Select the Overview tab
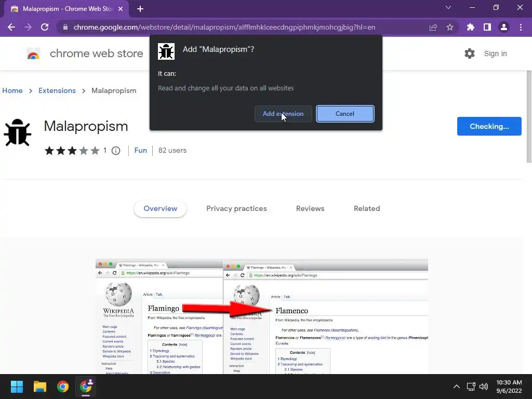This screenshot has width=532, height=399. coord(160,209)
